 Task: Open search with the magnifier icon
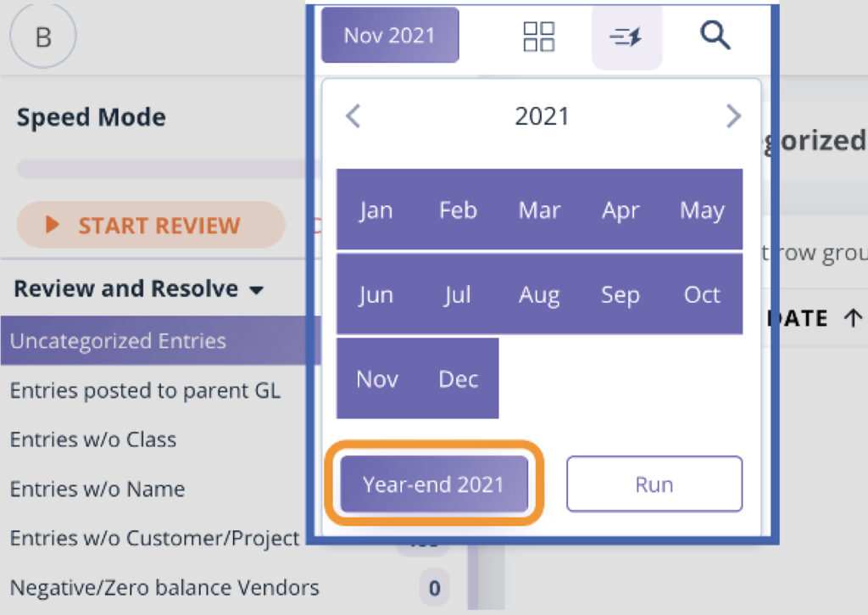click(x=715, y=36)
